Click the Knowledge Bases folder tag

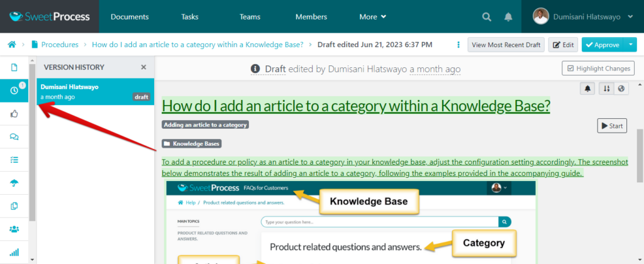192,144
